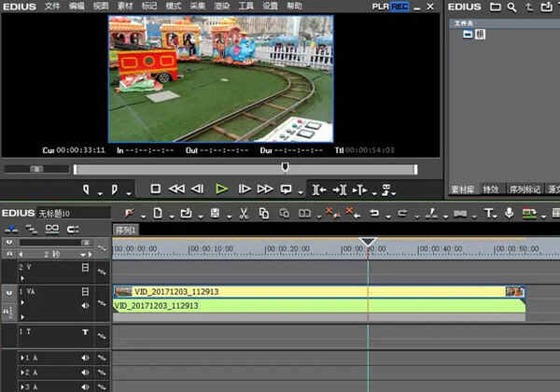Screen dimensions: 560x392
Task: Click the Stop playback button
Action: coord(156,189)
